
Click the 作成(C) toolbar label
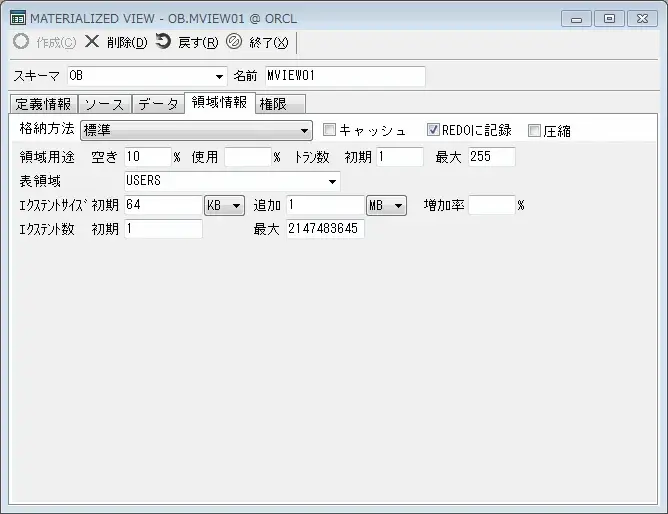(56, 43)
